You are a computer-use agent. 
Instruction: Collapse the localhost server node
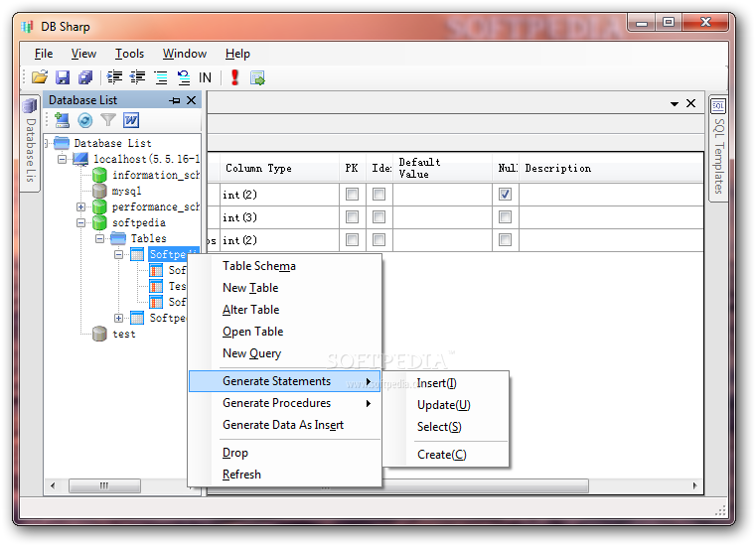click(x=63, y=159)
